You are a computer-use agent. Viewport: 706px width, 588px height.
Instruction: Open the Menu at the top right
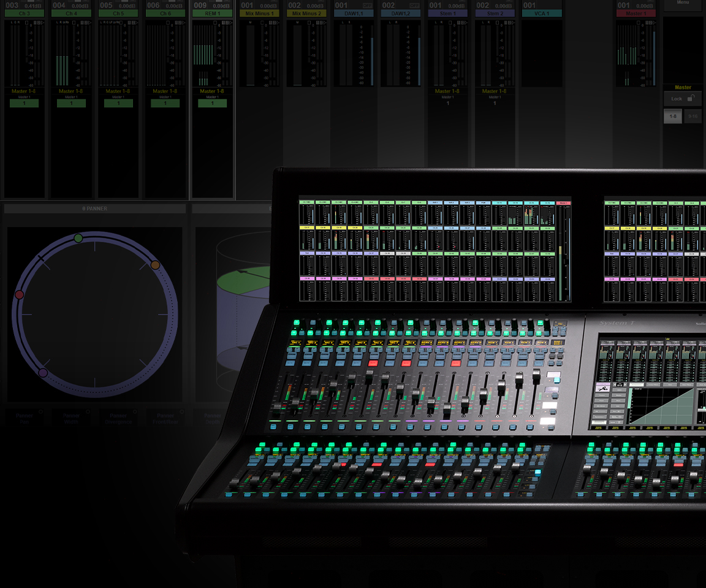pos(683,4)
